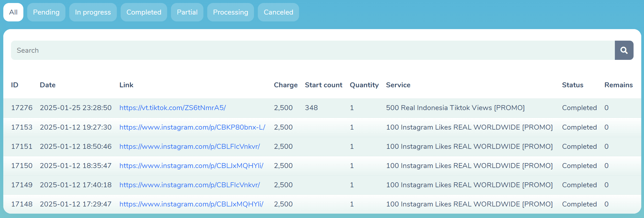View the Processing orders tab
Screen dimensions: 644x218
230,12
